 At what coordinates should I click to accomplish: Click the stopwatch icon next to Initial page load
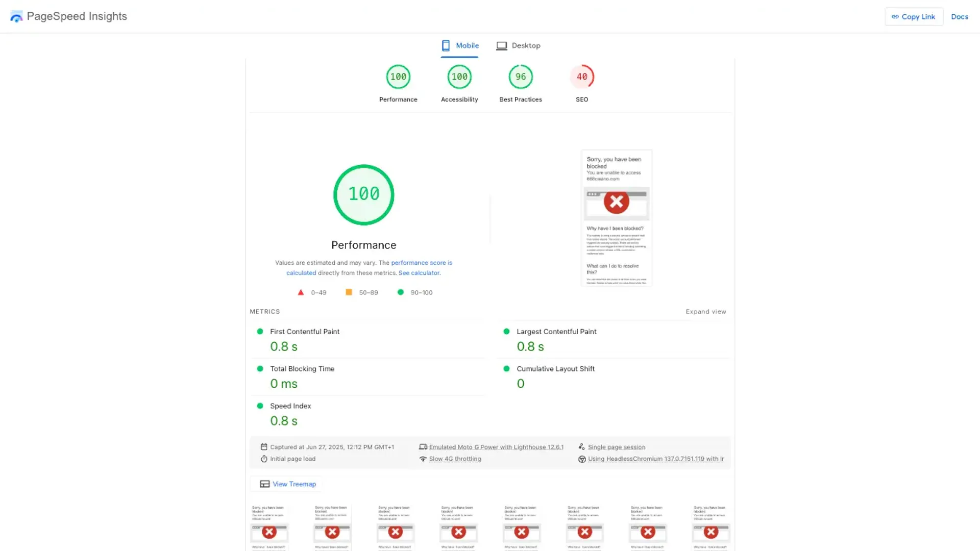pyautogui.click(x=264, y=459)
